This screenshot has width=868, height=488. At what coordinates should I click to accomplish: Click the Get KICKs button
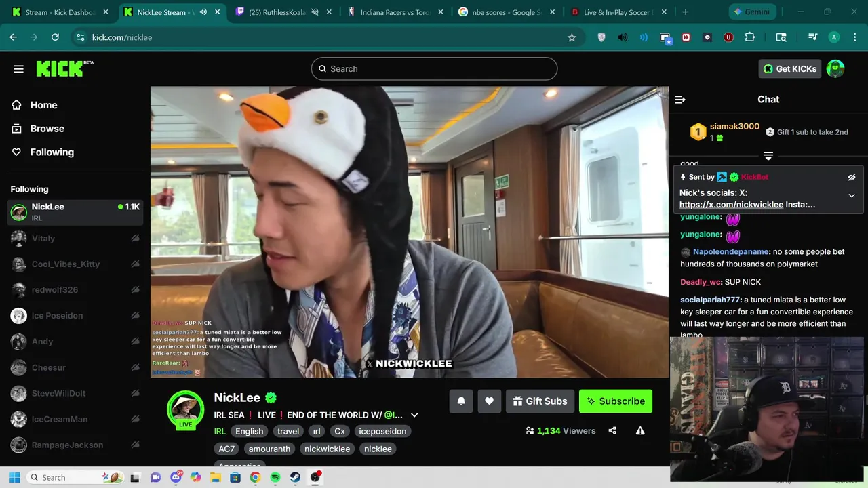(789, 68)
